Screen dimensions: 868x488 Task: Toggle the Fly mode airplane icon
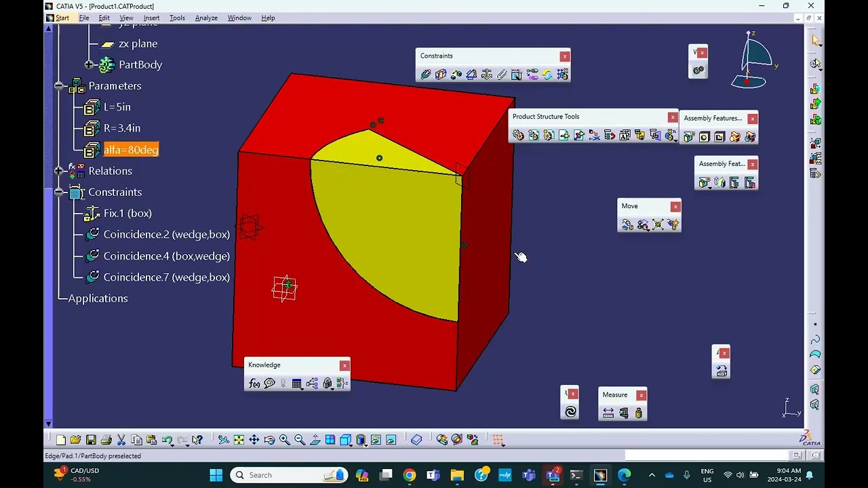tap(223, 440)
